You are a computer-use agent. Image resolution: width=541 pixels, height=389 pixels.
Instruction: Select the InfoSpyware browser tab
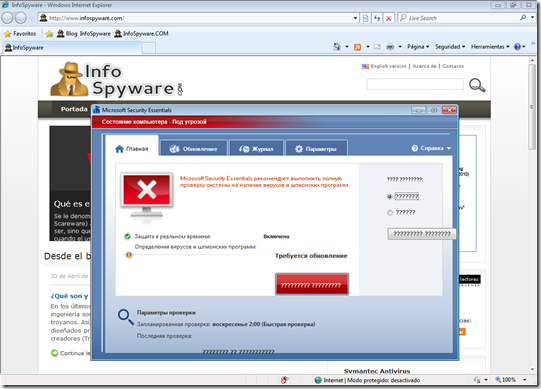(72, 48)
